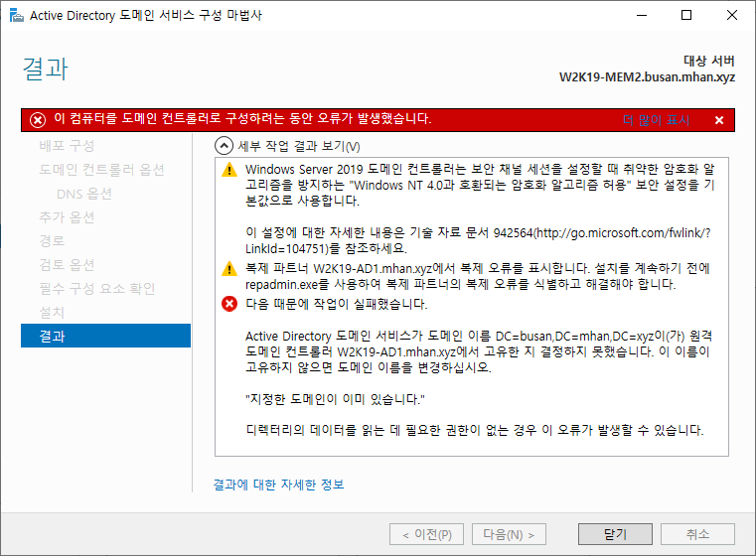Select the '필수 구성 요소 확인' step
The width and height of the screenshot is (756, 556).
(97, 289)
